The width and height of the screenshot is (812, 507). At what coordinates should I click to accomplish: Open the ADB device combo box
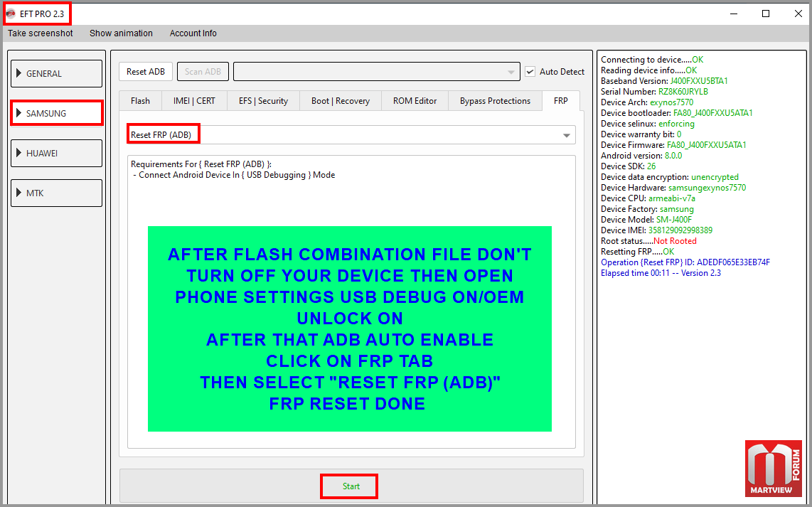click(x=376, y=72)
